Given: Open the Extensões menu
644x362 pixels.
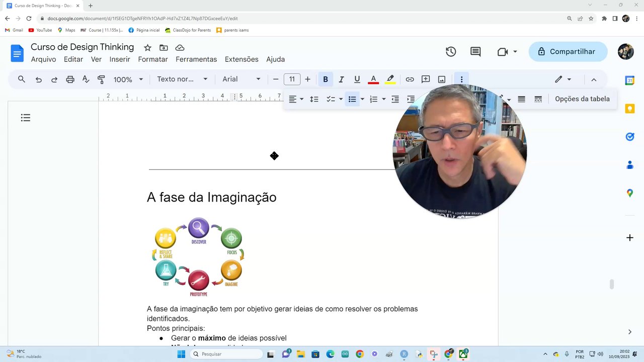Looking at the screenshot, I should [x=242, y=59].
